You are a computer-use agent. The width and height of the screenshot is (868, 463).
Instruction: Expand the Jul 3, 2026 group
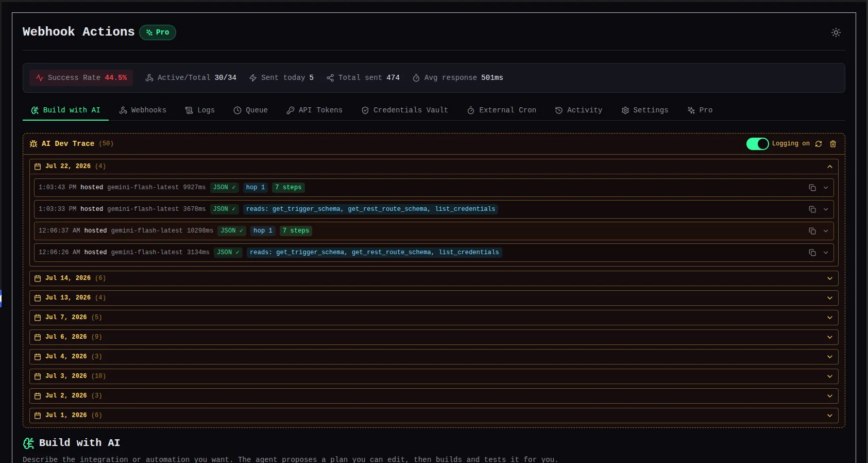[434, 376]
